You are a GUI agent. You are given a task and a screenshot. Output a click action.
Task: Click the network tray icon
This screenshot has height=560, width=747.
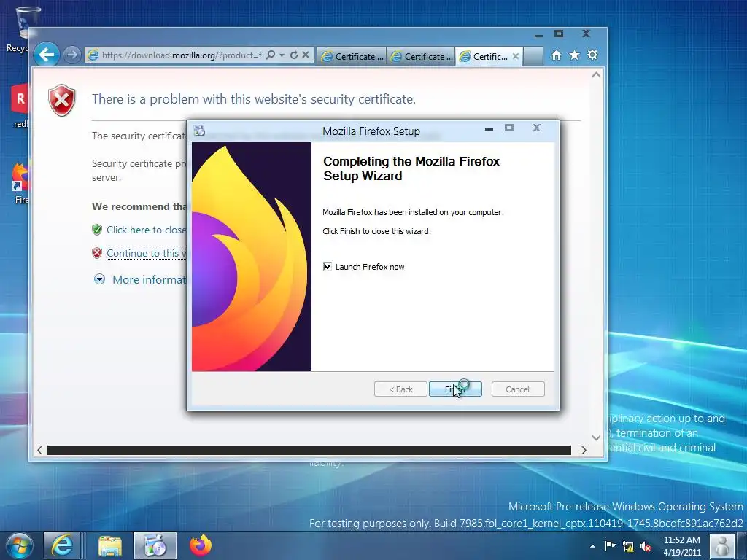tap(628, 547)
